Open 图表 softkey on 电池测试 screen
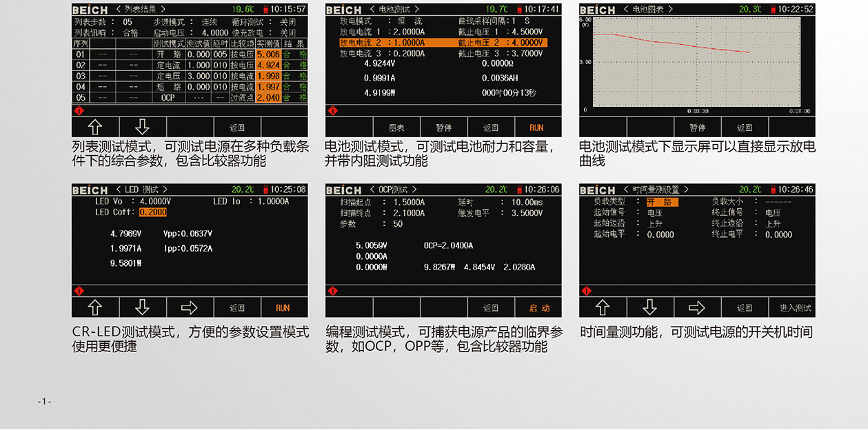The height and width of the screenshot is (430, 868). (396, 127)
